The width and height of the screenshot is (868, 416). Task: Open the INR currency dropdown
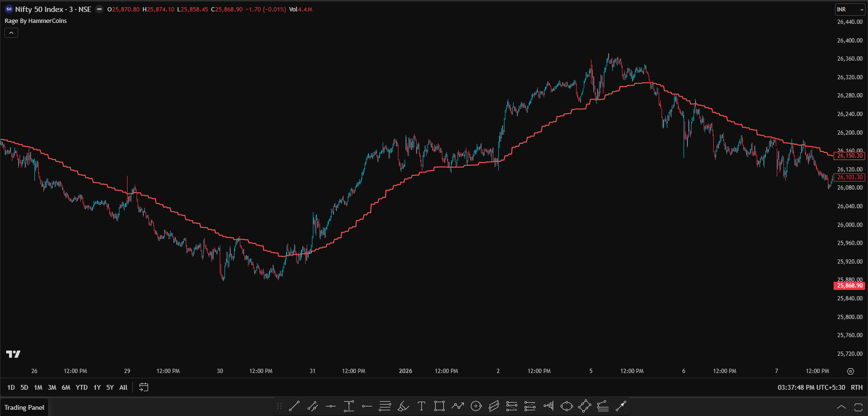(x=850, y=10)
